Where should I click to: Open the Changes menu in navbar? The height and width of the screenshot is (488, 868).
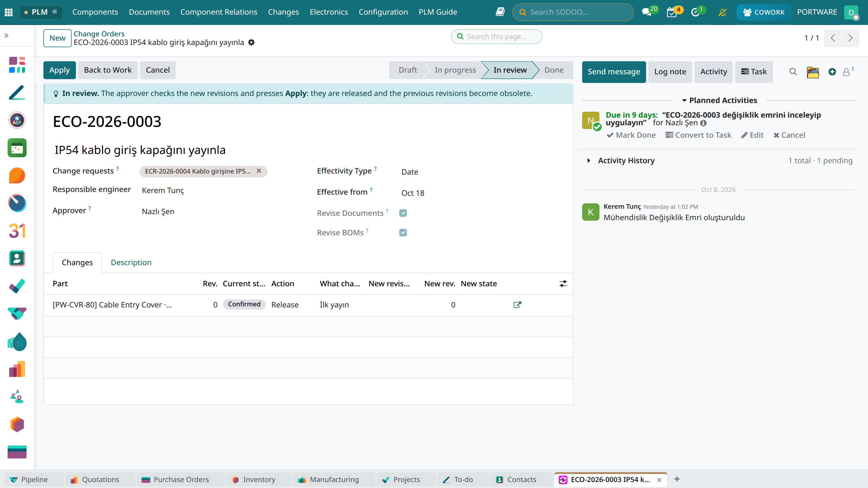coord(283,12)
